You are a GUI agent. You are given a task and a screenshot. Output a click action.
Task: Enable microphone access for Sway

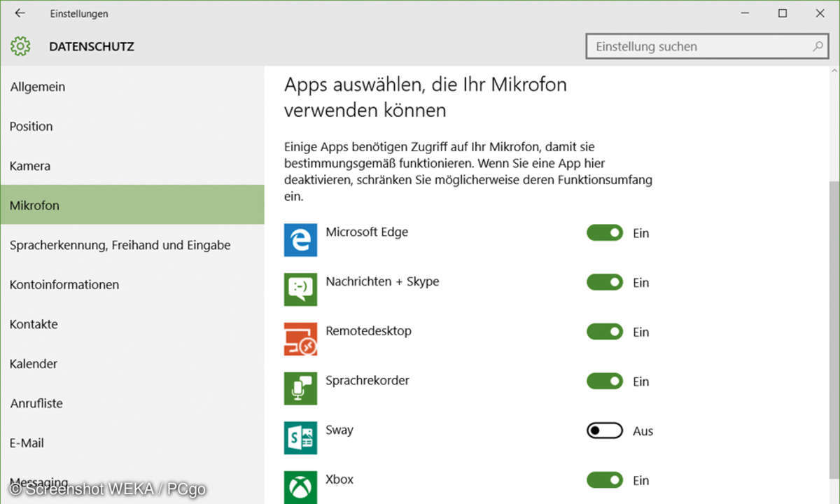605,430
